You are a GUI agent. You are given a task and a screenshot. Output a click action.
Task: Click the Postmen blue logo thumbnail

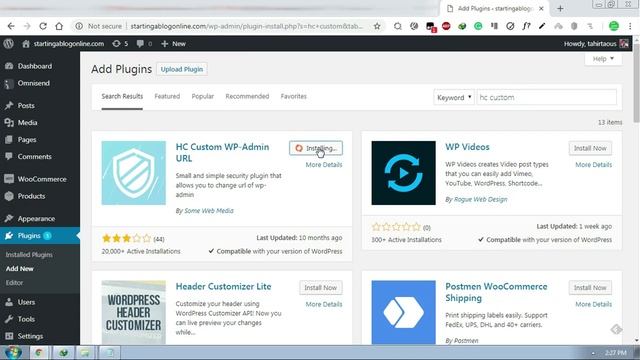403,312
